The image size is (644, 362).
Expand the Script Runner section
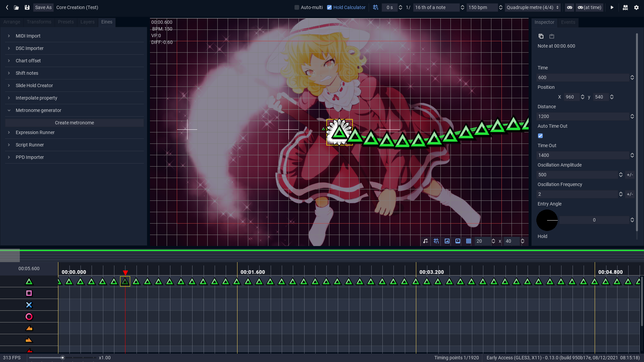[x=74, y=145]
